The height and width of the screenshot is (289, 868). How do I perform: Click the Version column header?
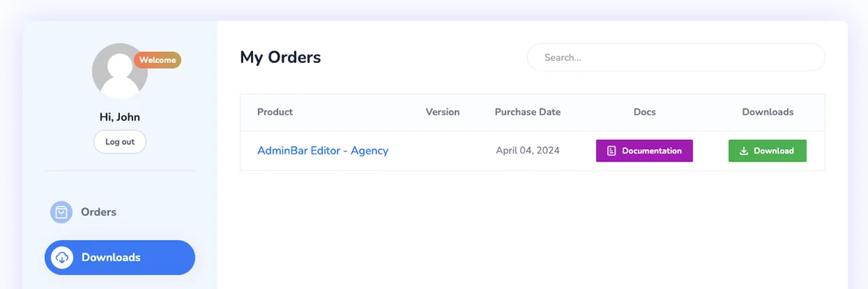click(443, 112)
